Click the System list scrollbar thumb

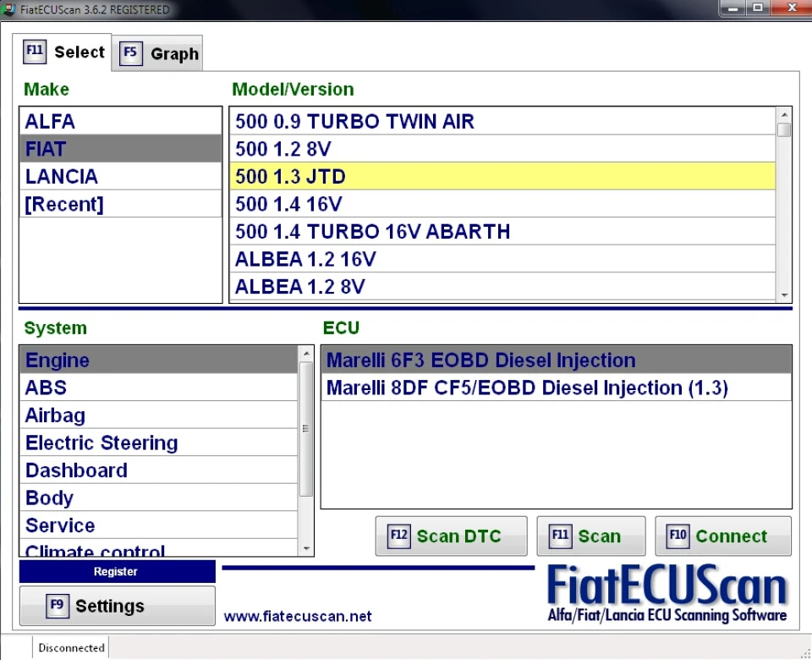[x=306, y=429]
